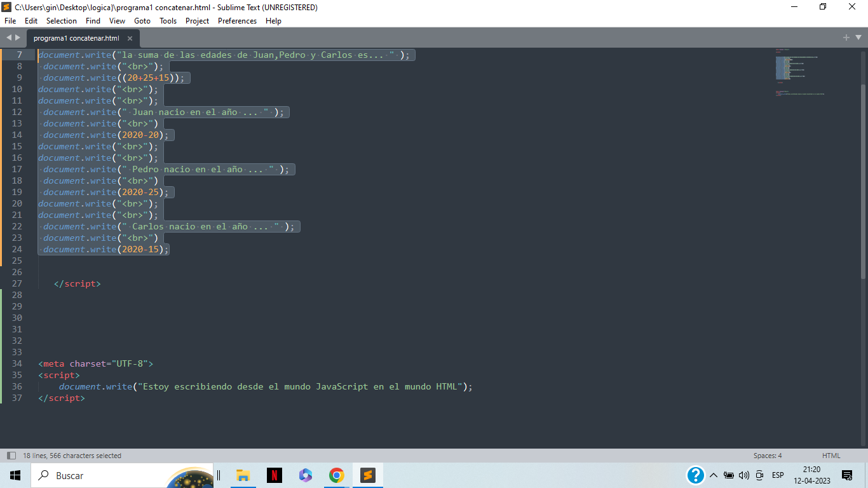Click the vertical scrollbar of editor
868x488 pixels.
pyautogui.click(x=863, y=181)
